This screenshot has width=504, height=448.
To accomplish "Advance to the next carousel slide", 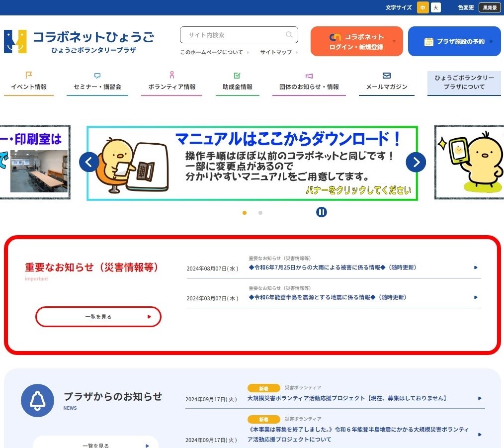I will tap(416, 162).
